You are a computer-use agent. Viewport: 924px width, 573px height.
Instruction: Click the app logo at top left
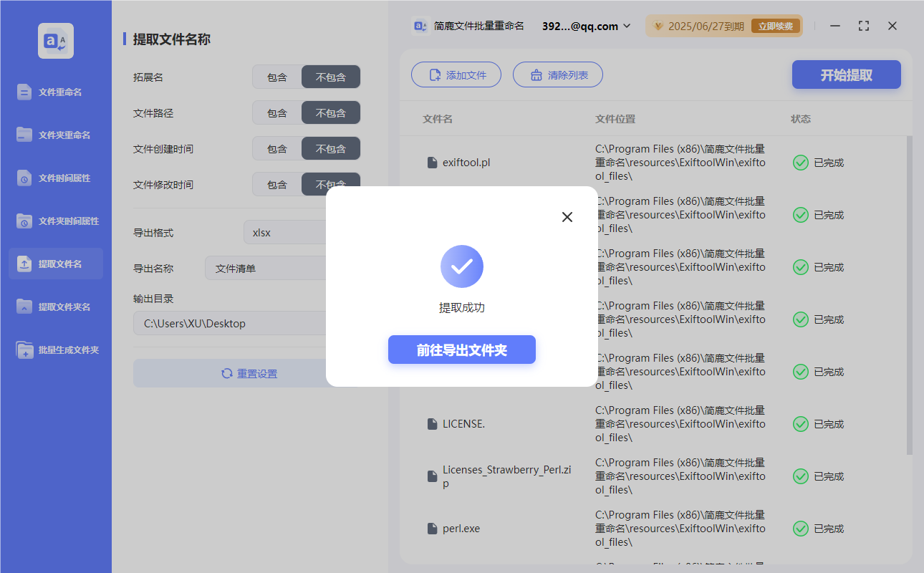[55, 40]
